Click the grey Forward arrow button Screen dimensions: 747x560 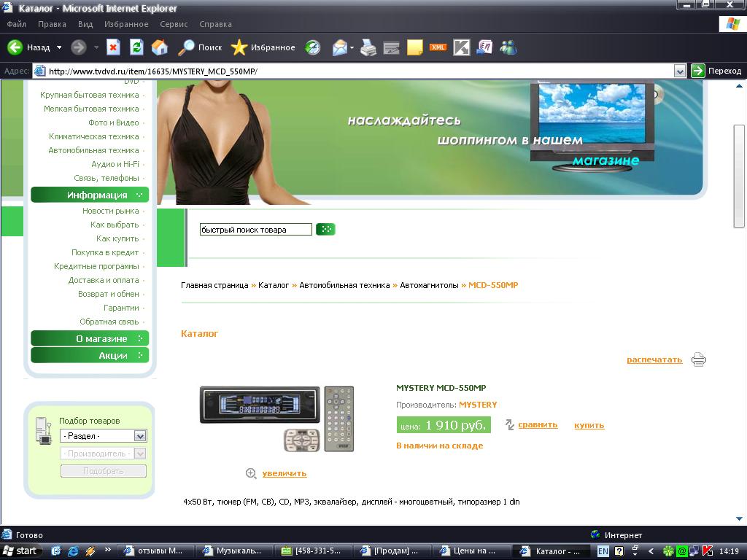(79, 47)
